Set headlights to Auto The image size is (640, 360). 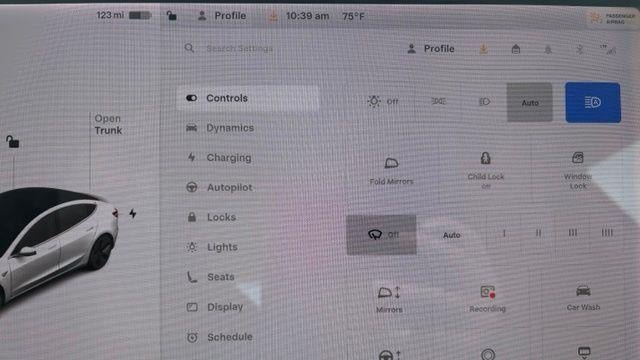[x=530, y=102]
